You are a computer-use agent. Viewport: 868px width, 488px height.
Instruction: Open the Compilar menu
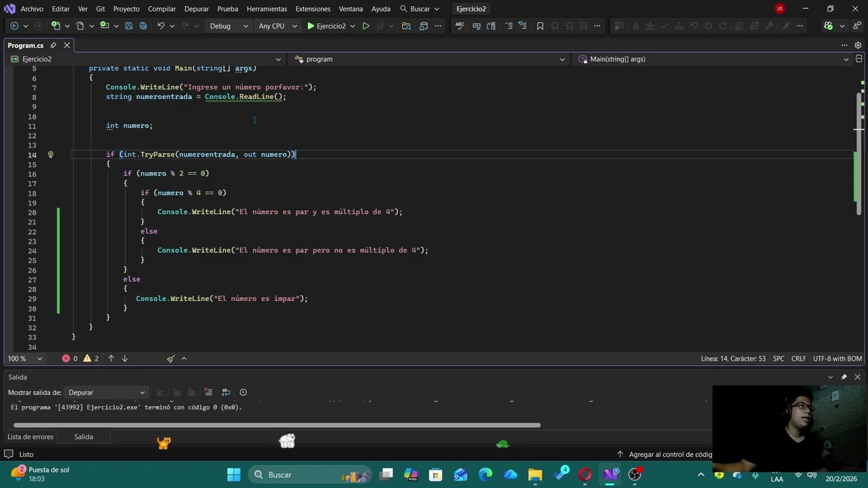click(x=162, y=9)
